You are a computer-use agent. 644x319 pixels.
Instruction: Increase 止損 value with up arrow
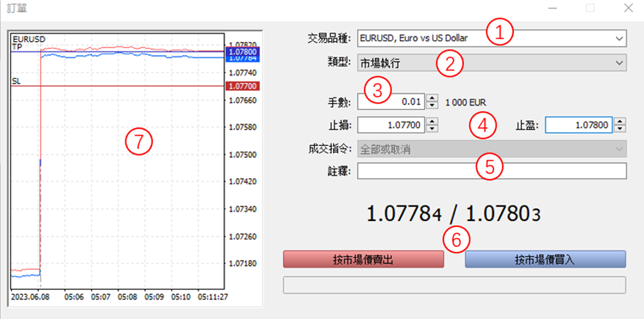coord(431,121)
